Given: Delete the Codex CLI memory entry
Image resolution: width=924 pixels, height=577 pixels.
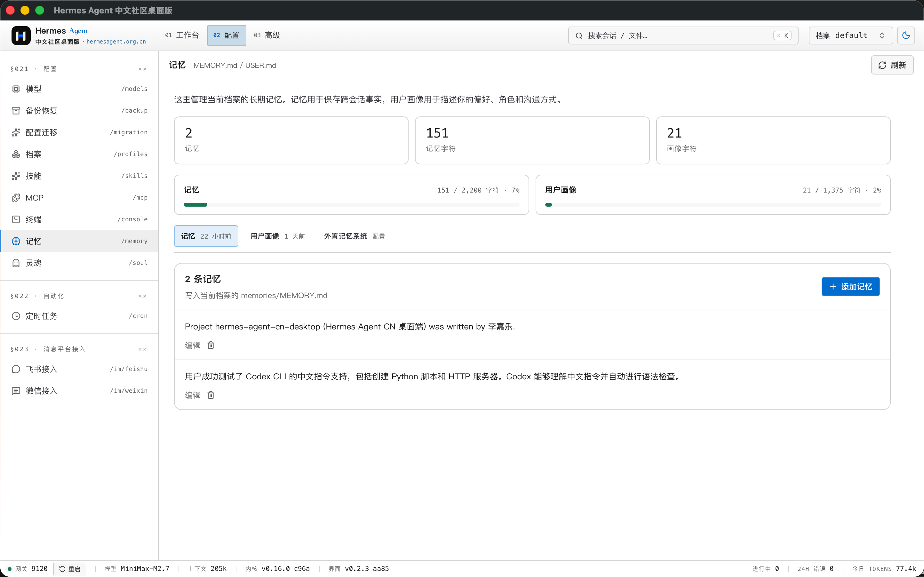Looking at the screenshot, I should 211,395.
